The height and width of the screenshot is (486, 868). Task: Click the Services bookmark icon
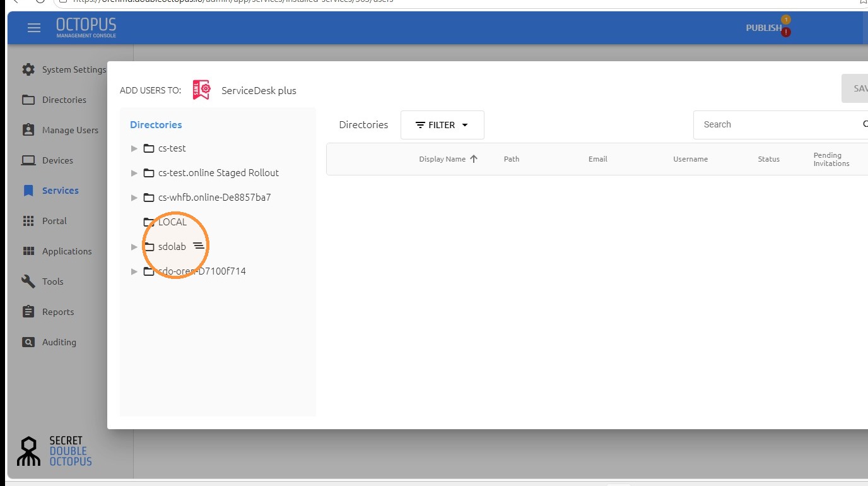pyautogui.click(x=28, y=191)
